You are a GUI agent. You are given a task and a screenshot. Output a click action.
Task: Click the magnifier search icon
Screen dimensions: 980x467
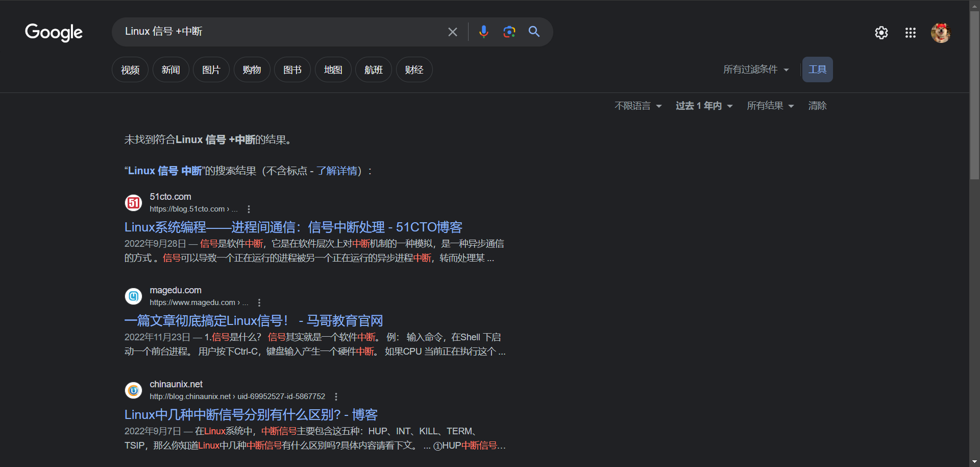pos(534,32)
